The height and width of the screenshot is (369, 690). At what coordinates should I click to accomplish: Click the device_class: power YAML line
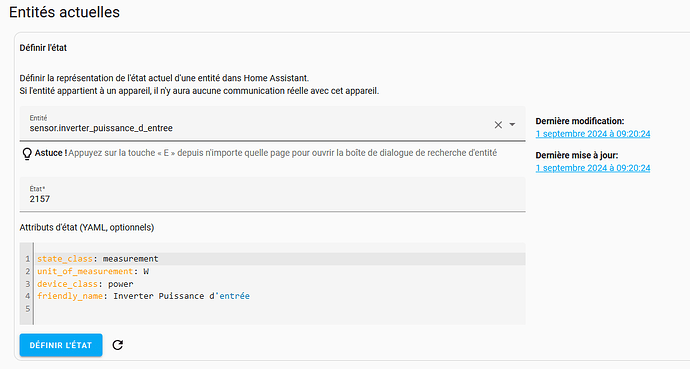coord(85,284)
